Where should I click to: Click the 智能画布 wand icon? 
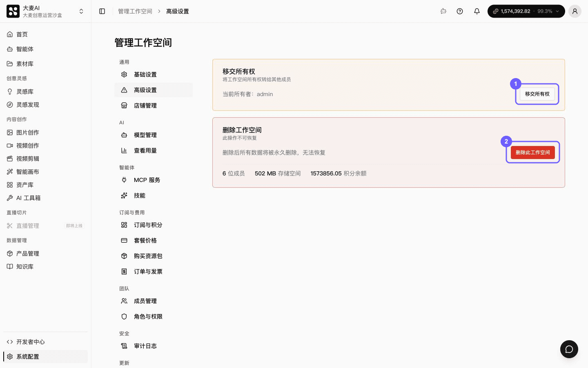tap(10, 172)
